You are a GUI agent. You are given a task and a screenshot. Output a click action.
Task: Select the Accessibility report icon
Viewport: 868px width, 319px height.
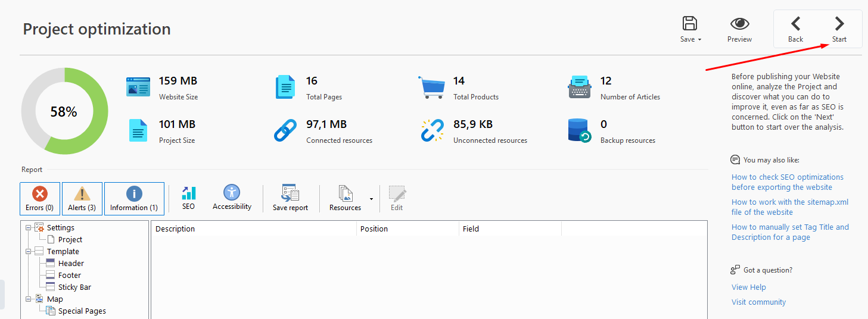[x=232, y=193]
